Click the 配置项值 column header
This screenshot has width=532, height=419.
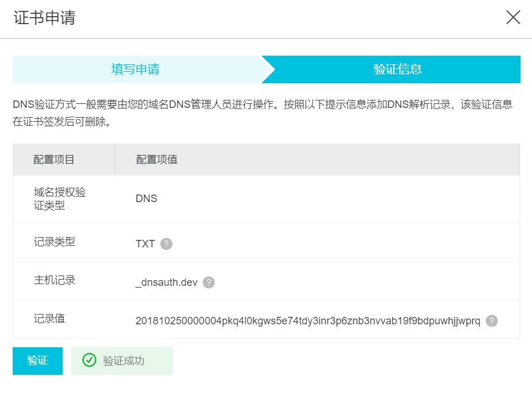click(156, 160)
